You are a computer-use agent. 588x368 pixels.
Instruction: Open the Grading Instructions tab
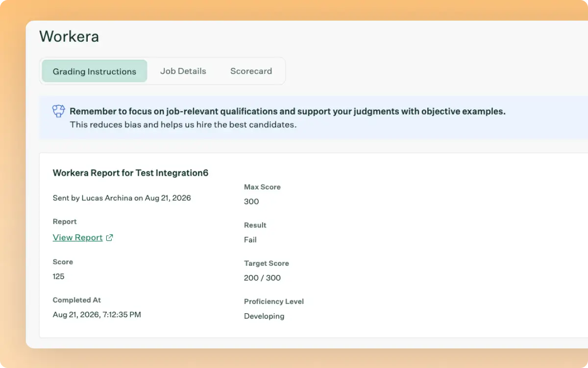point(95,71)
